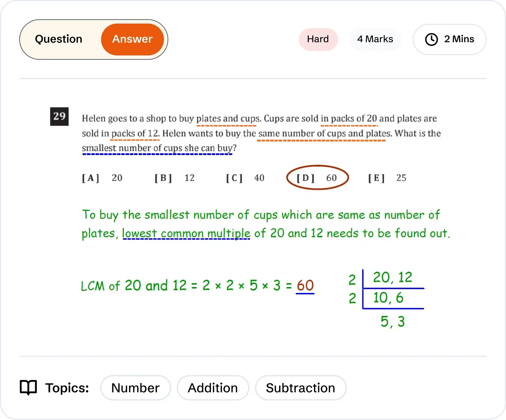The height and width of the screenshot is (420, 506).
Task: Click the 4 Marks badge
Action: (x=375, y=39)
